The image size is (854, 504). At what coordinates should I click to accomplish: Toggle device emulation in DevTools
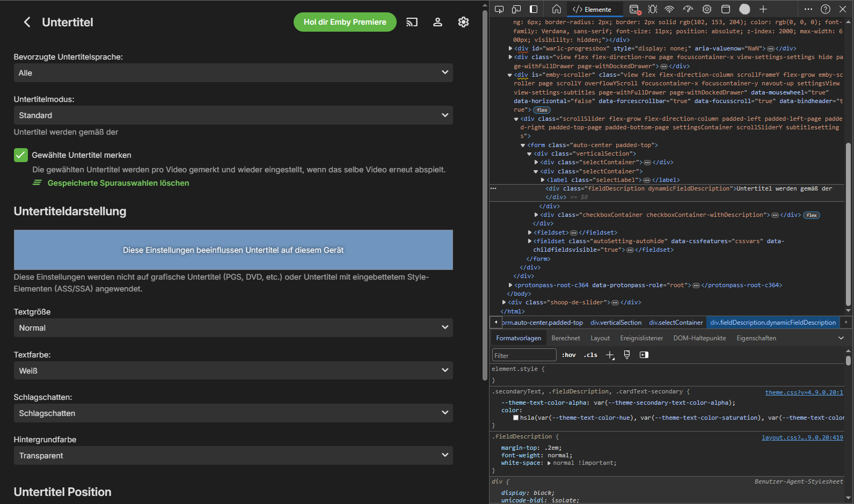[x=516, y=9]
